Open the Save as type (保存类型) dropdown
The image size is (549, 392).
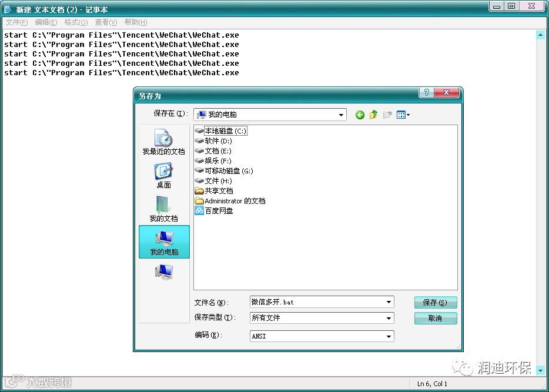click(389, 318)
